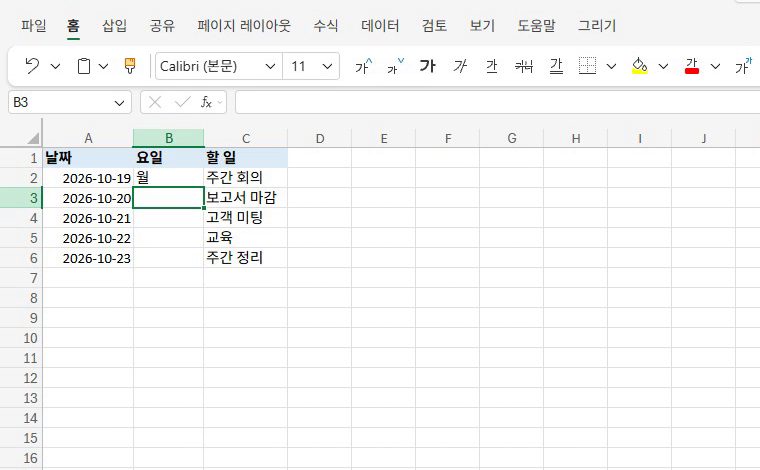Image resolution: width=760 pixels, height=470 pixels.
Task: Toggle Double Underline formatting
Action: (x=556, y=66)
